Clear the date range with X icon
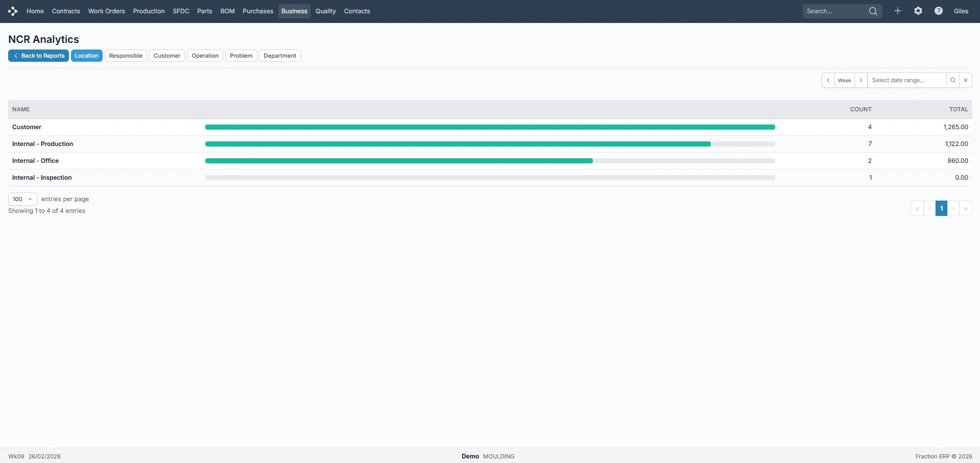The height and width of the screenshot is (463, 980). click(x=965, y=80)
